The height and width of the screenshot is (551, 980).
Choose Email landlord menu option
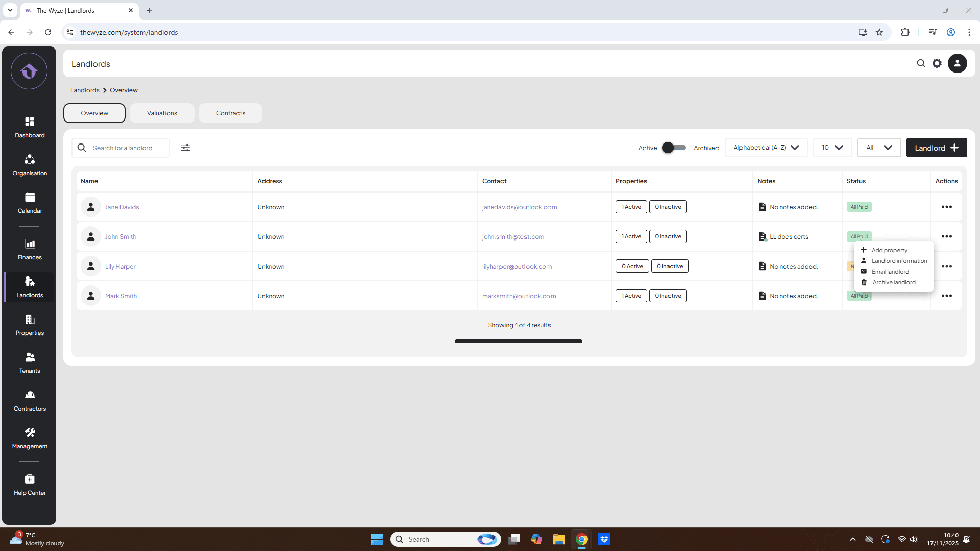[890, 272]
